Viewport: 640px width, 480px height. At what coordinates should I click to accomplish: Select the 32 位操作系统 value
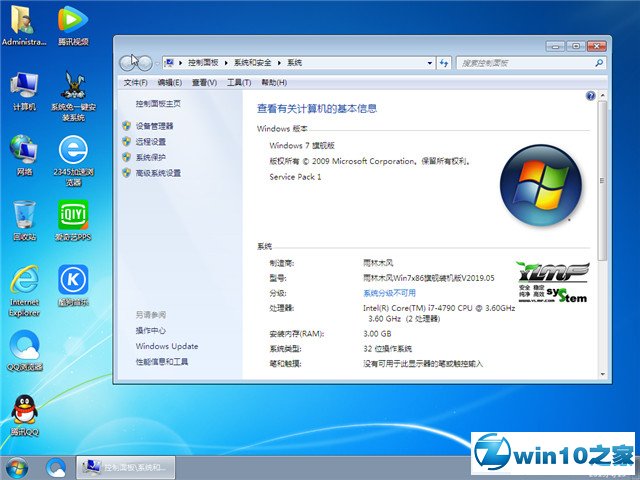pyautogui.click(x=387, y=349)
